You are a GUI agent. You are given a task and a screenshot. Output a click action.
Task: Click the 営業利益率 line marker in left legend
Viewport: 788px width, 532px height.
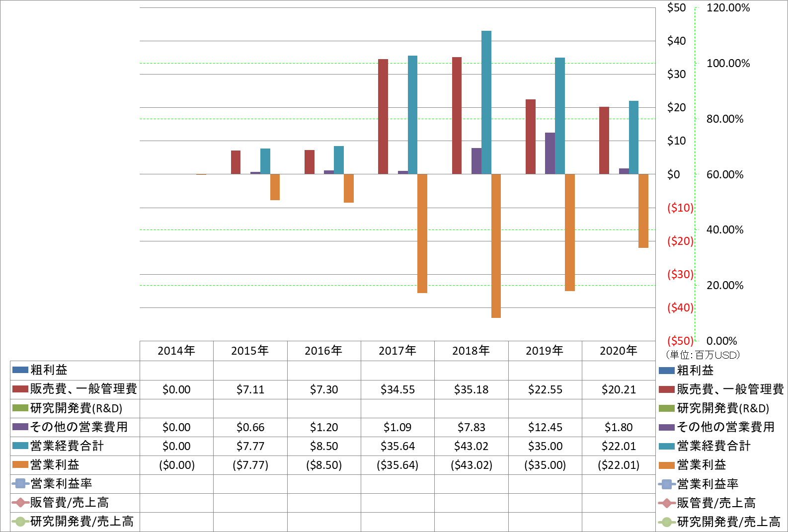tap(20, 483)
